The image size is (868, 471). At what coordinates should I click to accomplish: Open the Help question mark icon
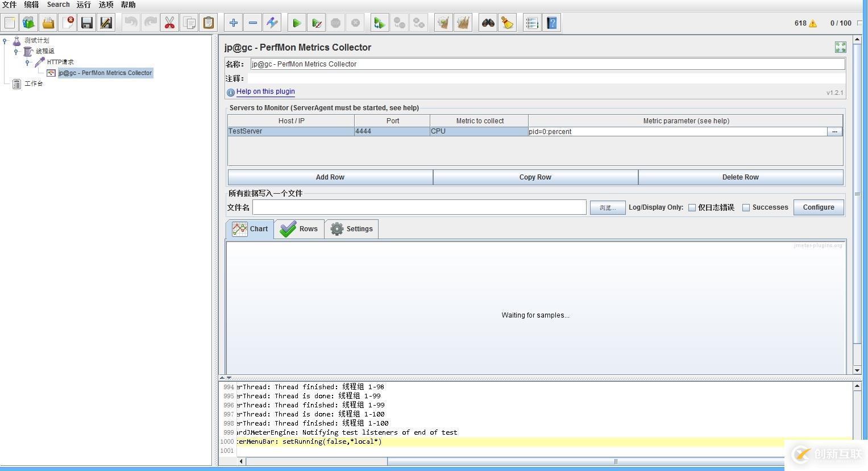click(552, 23)
